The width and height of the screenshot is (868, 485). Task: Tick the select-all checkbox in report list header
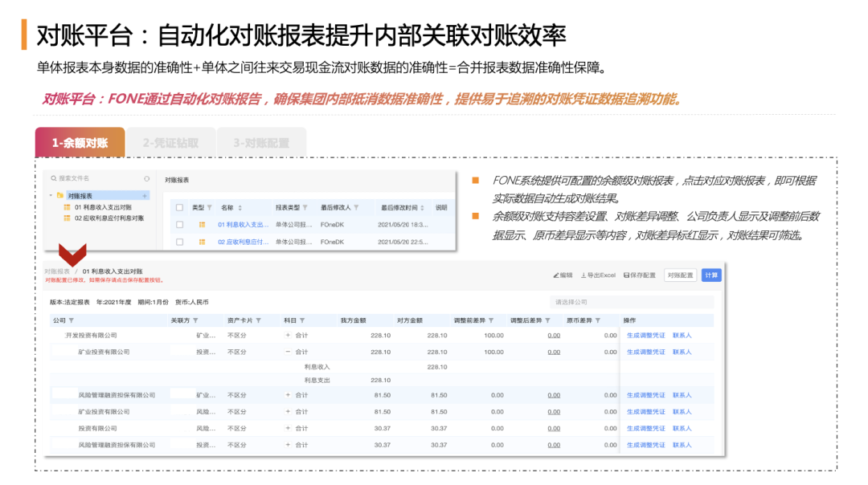click(178, 209)
